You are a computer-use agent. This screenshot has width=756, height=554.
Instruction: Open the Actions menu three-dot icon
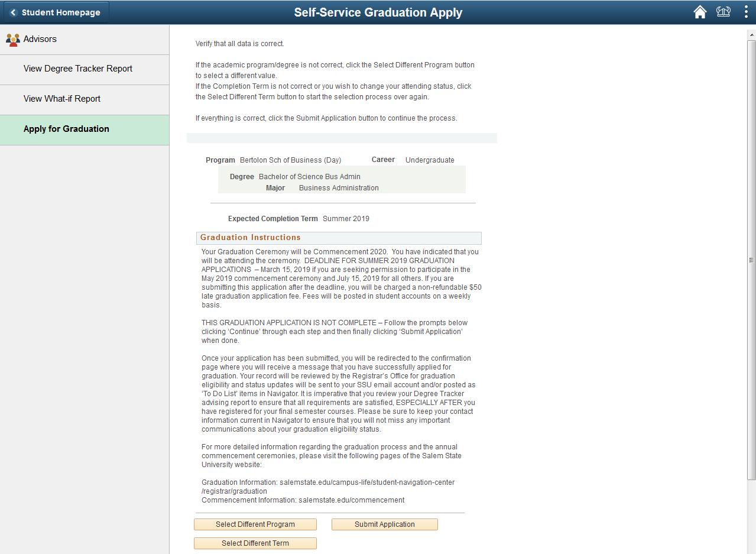coord(746,12)
